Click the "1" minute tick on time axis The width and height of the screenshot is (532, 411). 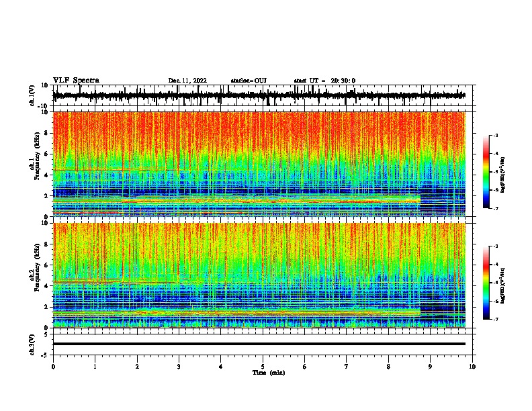coord(95,367)
